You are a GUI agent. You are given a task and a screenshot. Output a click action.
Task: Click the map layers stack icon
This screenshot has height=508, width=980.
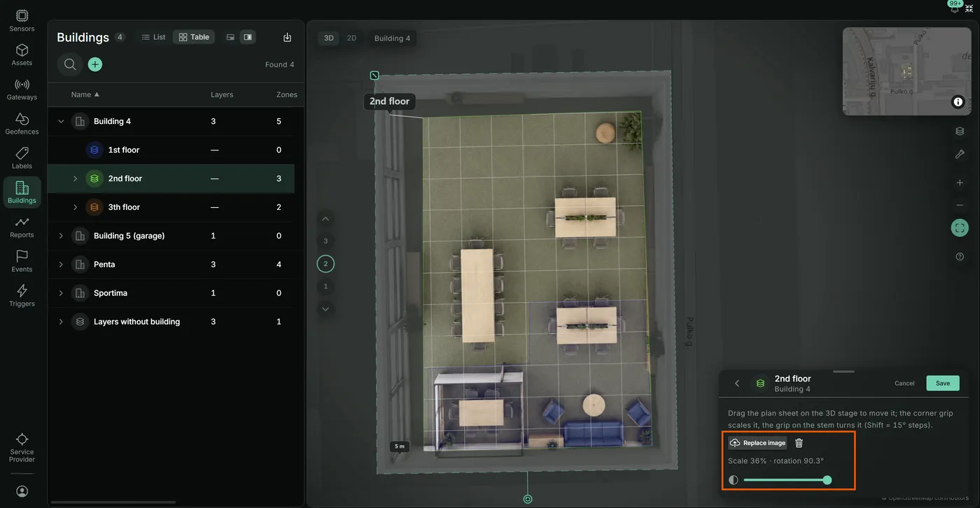(x=960, y=131)
